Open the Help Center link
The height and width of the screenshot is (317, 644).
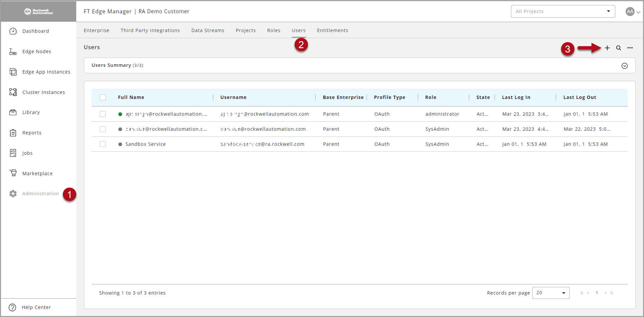(36, 307)
